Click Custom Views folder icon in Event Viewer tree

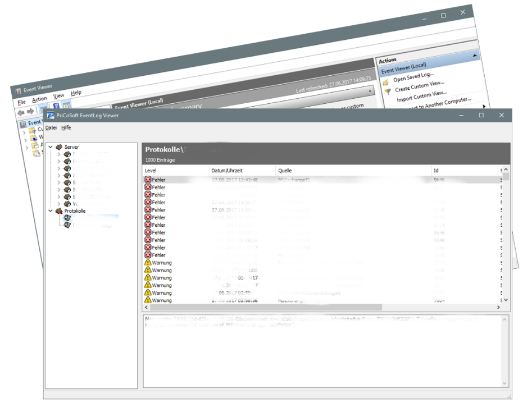point(32,130)
